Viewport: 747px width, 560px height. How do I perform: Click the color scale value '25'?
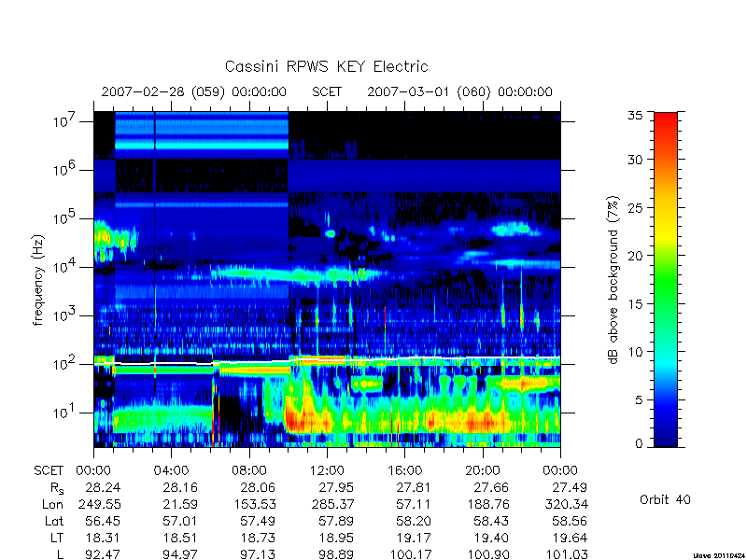tap(635, 207)
